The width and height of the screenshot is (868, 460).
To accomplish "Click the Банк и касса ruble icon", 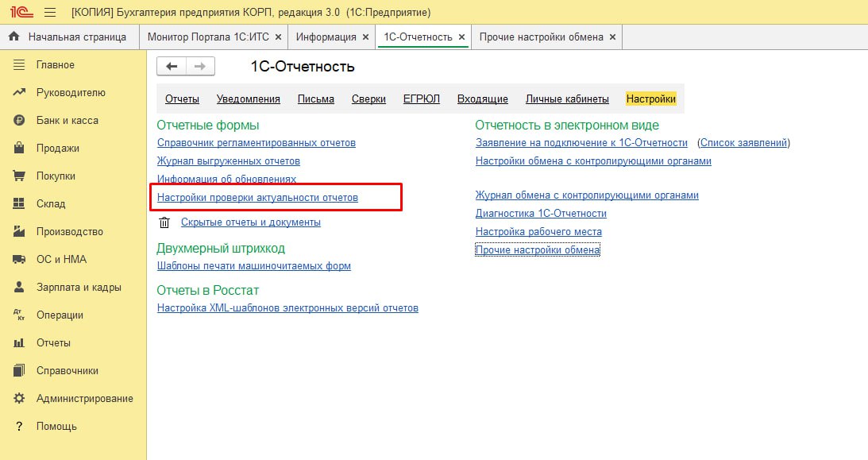I will tap(19, 120).
